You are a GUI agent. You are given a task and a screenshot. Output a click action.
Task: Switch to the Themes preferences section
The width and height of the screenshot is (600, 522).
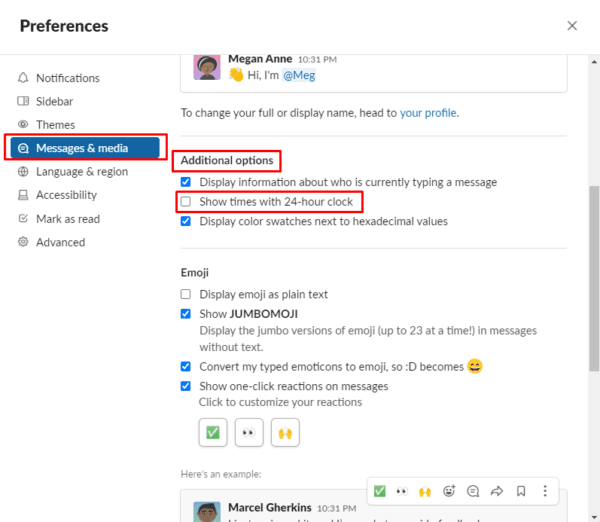click(x=55, y=125)
